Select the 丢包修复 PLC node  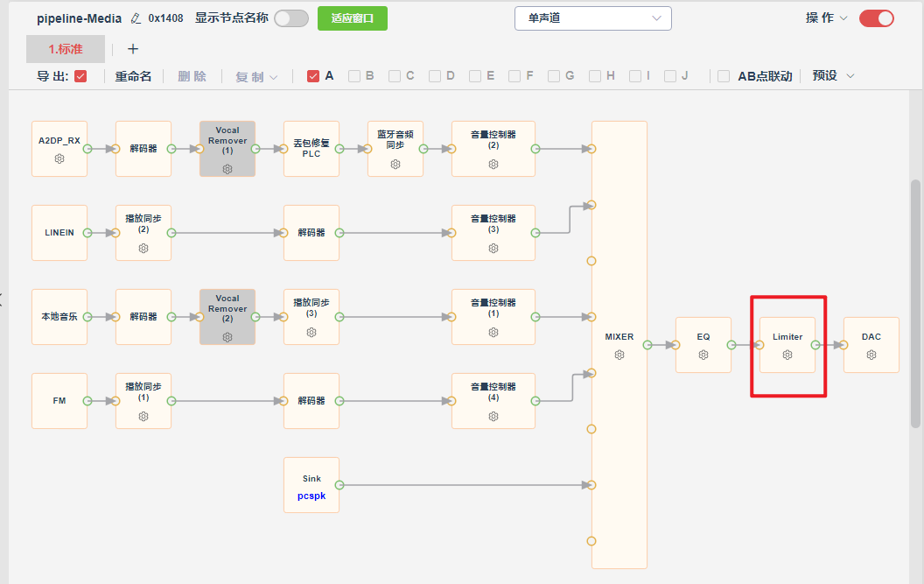pyautogui.click(x=311, y=149)
